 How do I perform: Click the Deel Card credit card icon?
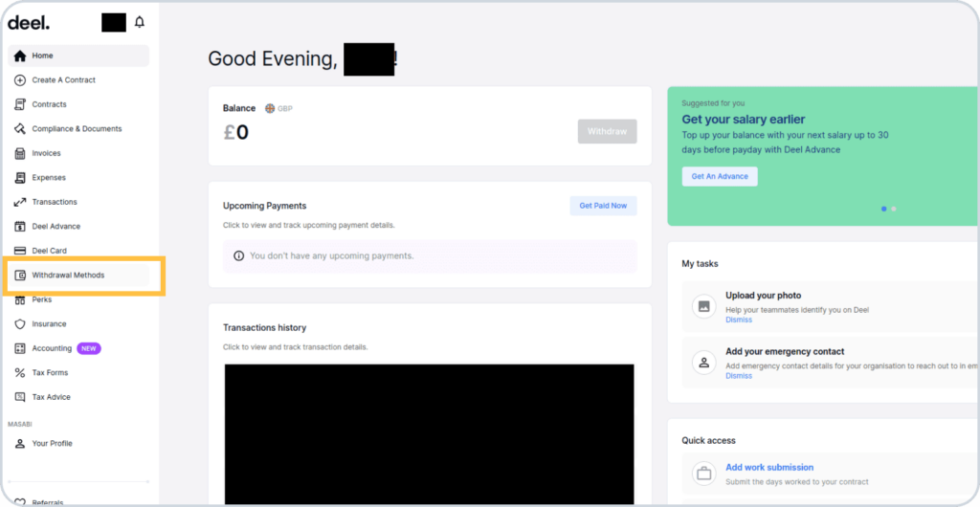point(20,251)
